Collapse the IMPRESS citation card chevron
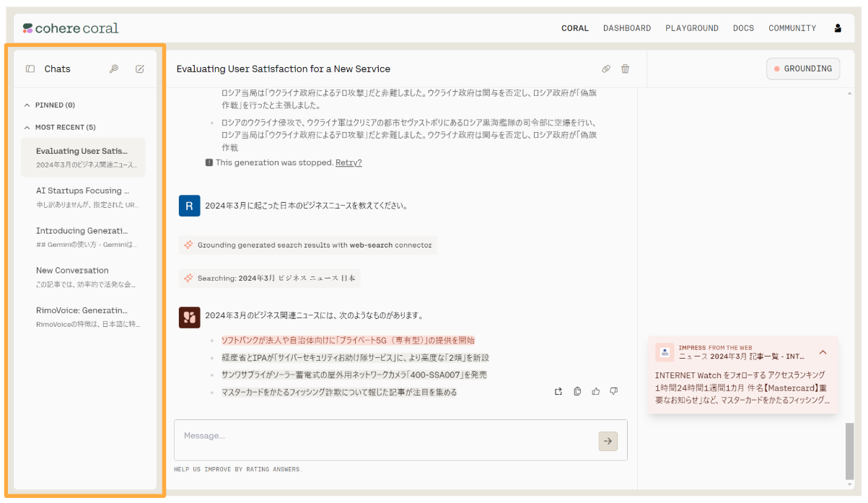The image size is (868, 503). (823, 352)
